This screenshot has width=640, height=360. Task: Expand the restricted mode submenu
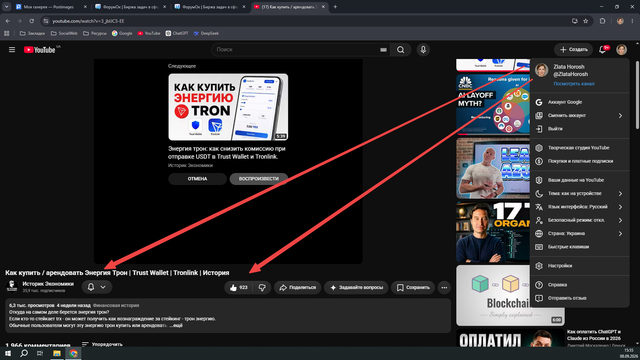[620, 220]
